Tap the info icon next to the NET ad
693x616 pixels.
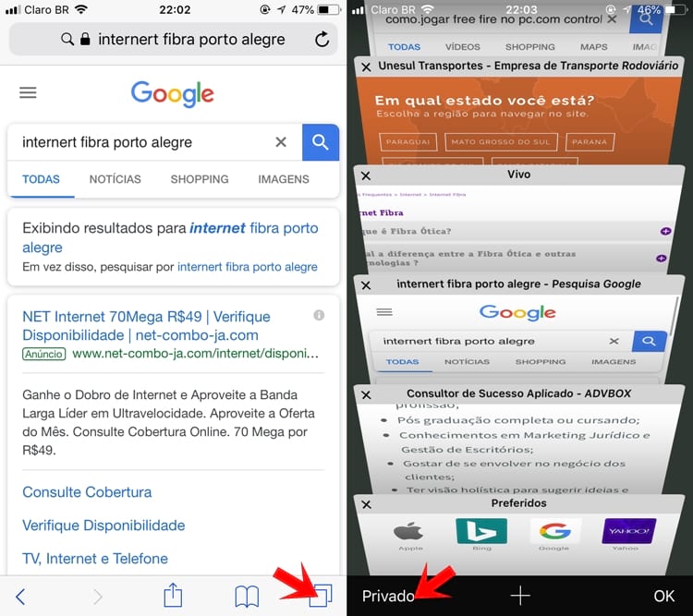[x=319, y=315]
